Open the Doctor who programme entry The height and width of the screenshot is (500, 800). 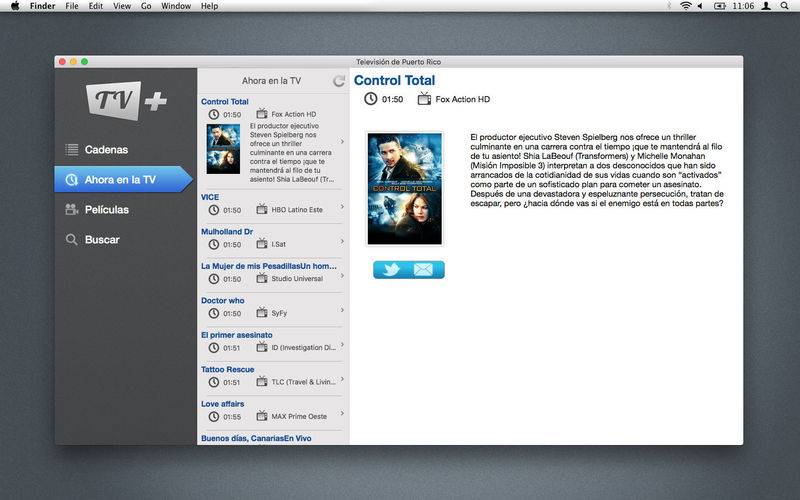pos(272,309)
